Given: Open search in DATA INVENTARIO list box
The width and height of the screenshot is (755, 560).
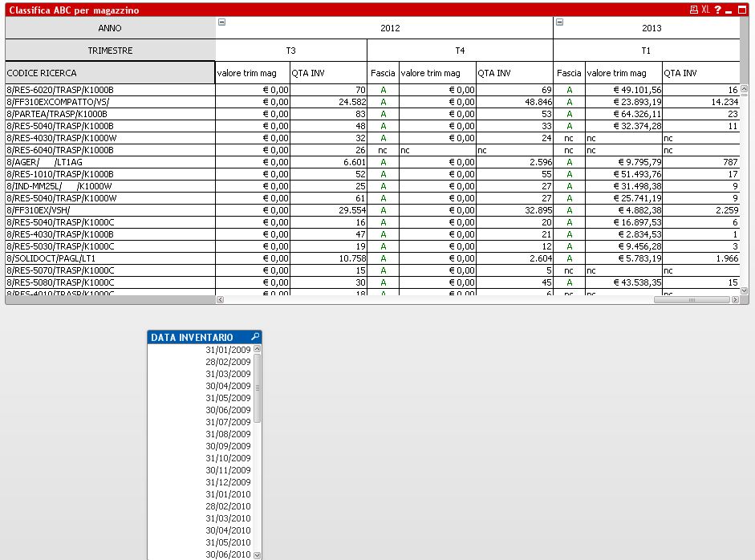Looking at the screenshot, I should coord(255,337).
